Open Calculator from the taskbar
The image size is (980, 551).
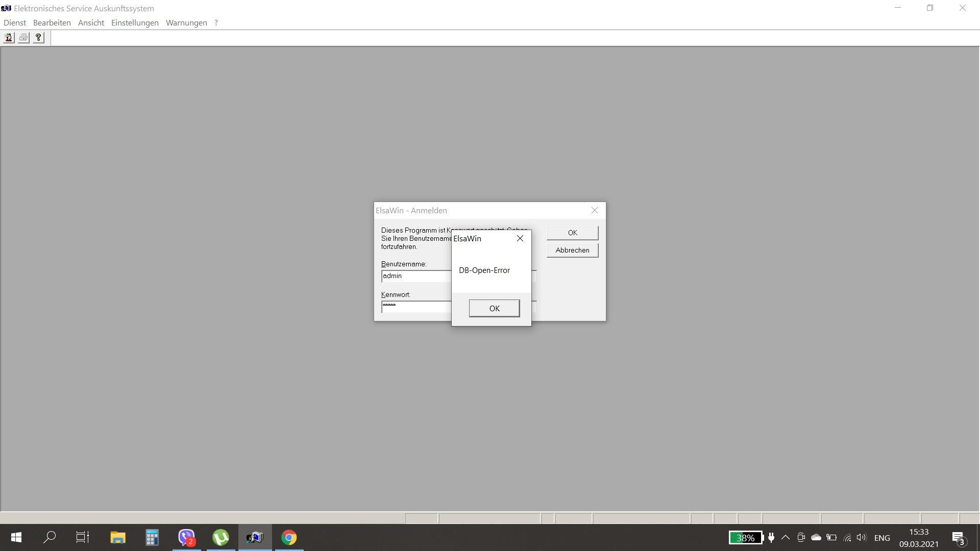pyautogui.click(x=152, y=537)
